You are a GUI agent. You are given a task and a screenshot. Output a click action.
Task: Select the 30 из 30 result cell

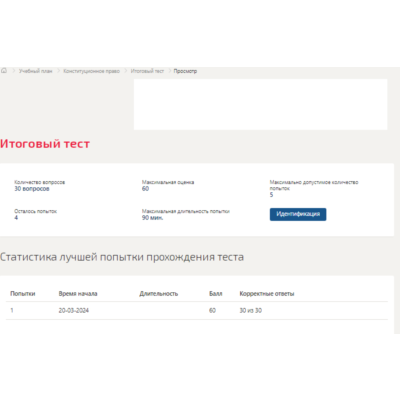click(x=251, y=310)
